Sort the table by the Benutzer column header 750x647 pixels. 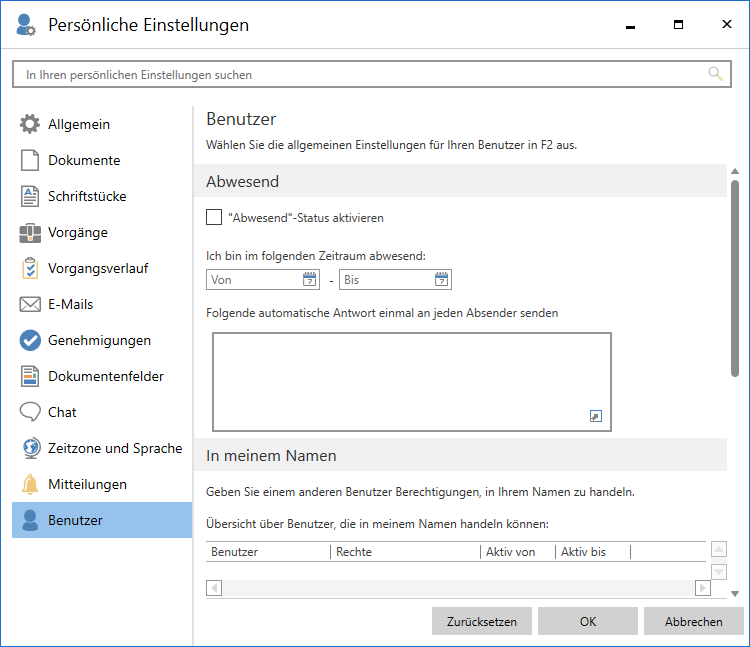click(267, 552)
